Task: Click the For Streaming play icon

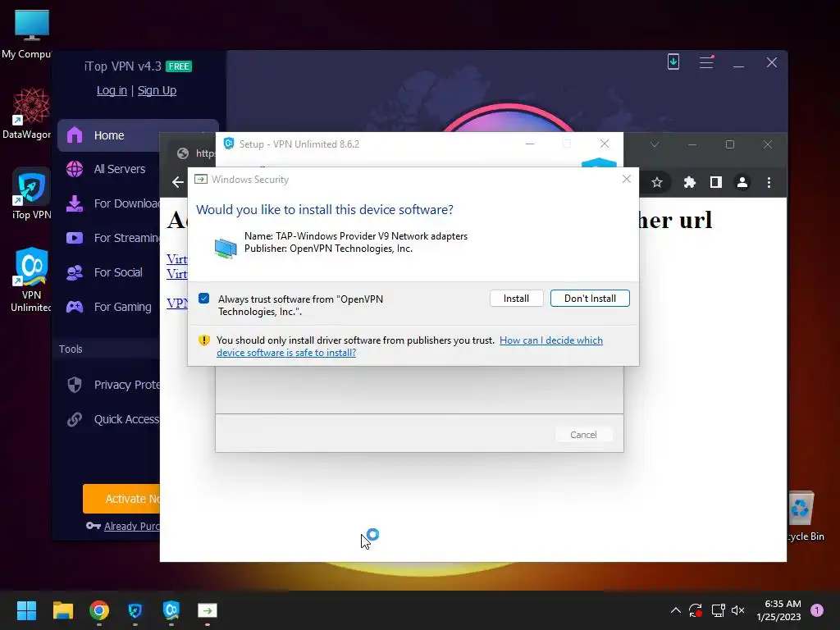Action: [x=75, y=238]
